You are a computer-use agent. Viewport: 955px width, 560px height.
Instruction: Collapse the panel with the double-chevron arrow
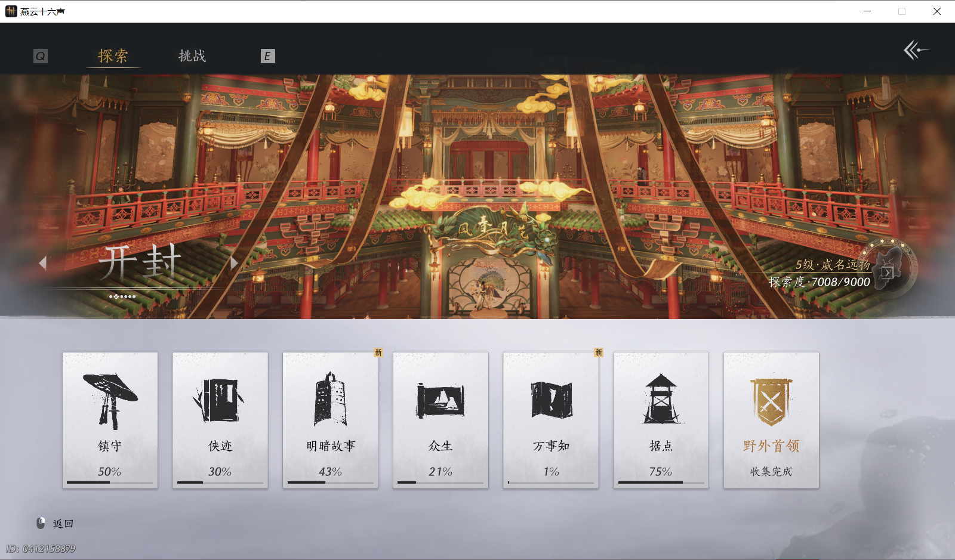point(915,50)
